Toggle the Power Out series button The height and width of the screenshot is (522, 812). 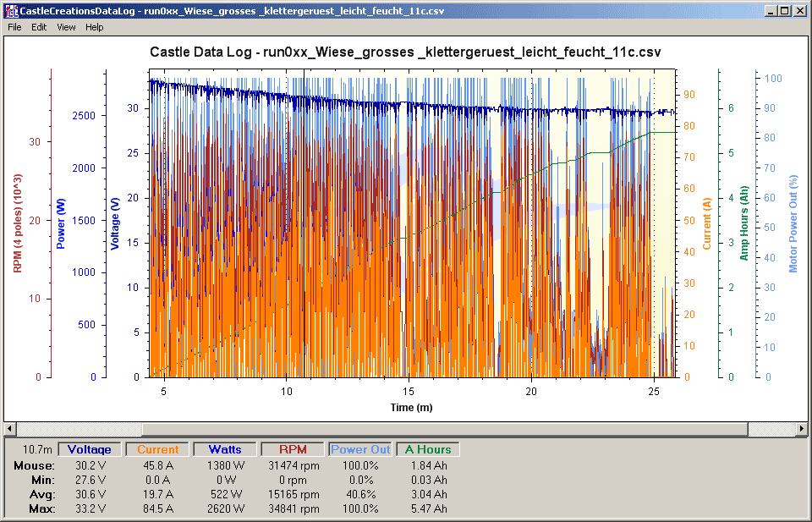pos(360,449)
